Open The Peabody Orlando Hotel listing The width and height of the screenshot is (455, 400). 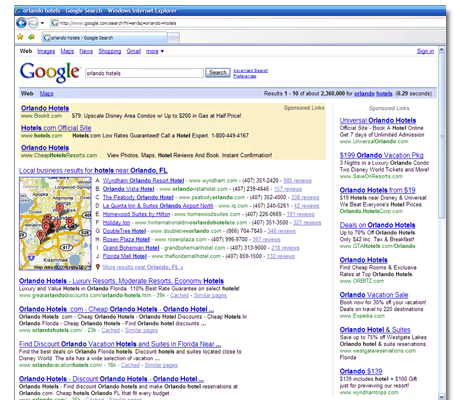pyautogui.click(x=138, y=197)
